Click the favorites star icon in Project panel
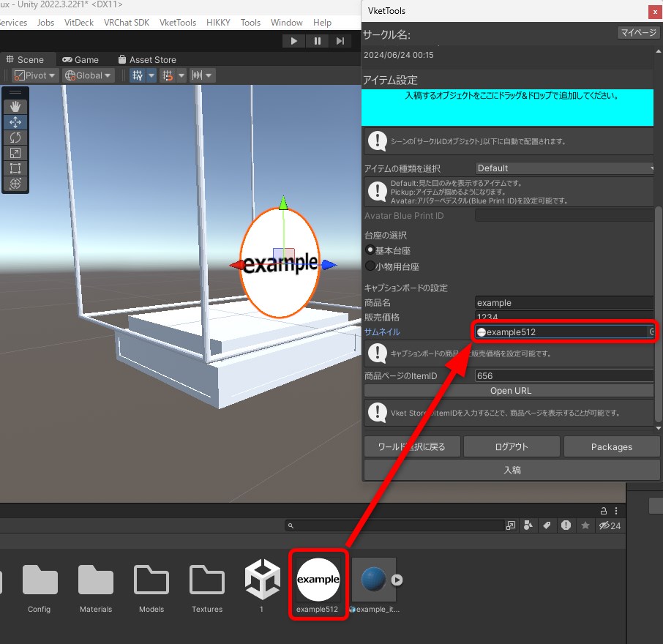Screen dimensions: 663x644 point(585,525)
